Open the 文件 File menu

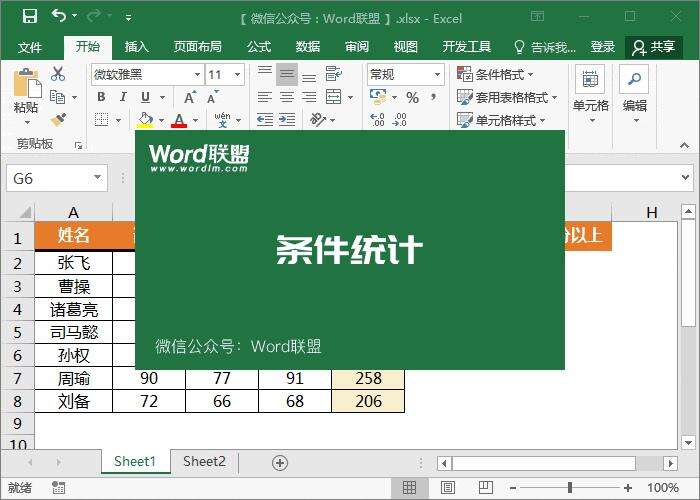coord(30,47)
